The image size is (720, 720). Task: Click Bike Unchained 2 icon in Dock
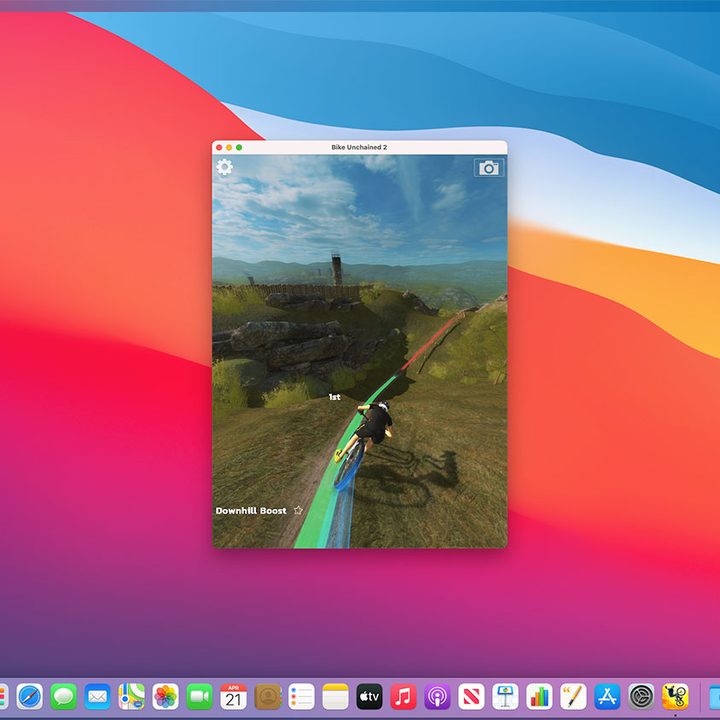tap(675, 697)
